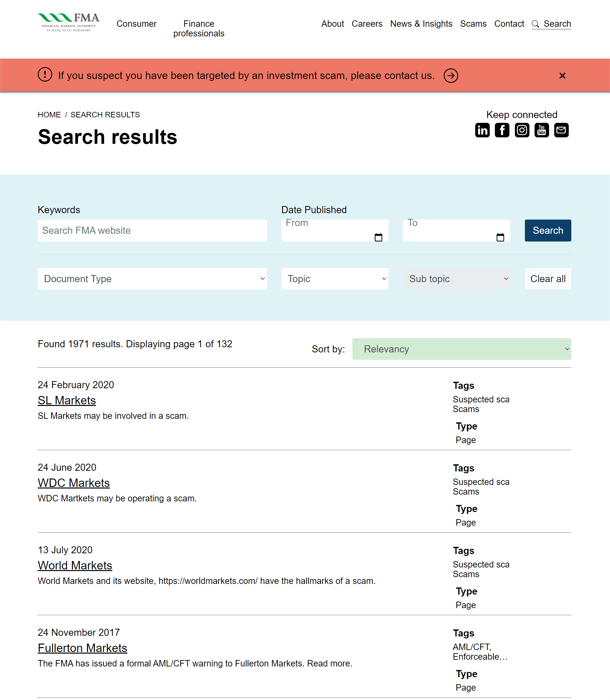The height and width of the screenshot is (700, 610).
Task: Click the blue Search button
Action: pos(548,231)
